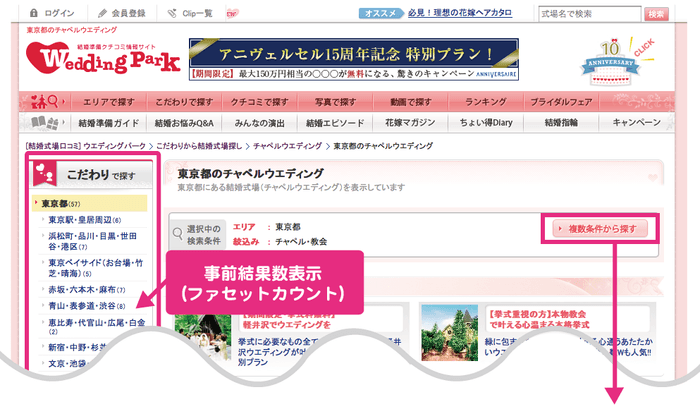Open the 必見！理想の花嫁ヘアカタロ link
Screen dimensions: 700x407
click(460, 13)
